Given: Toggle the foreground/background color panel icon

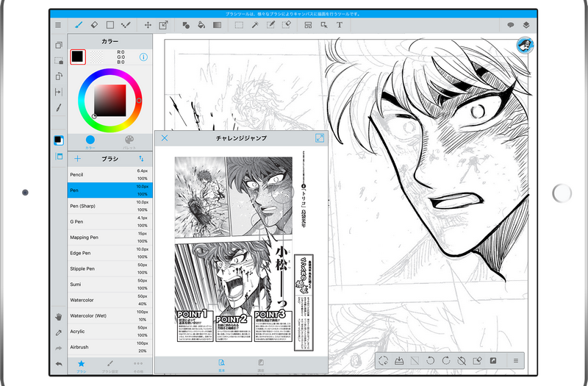Looking at the screenshot, I should 59,140.
